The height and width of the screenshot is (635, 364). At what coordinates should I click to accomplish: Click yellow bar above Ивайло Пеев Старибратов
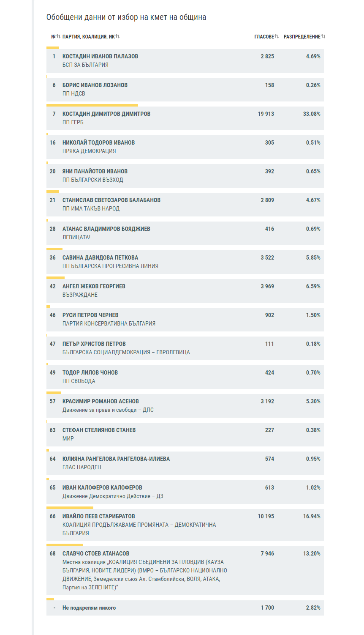pyautogui.click(x=70, y=507)
